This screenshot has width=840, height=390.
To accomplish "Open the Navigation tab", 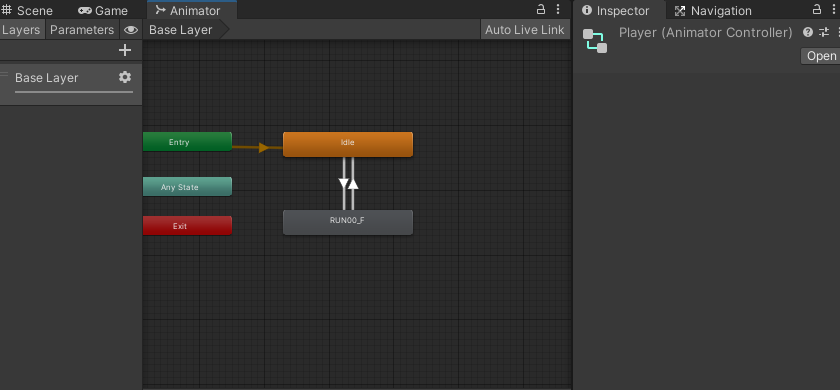I will coord(713,11).
